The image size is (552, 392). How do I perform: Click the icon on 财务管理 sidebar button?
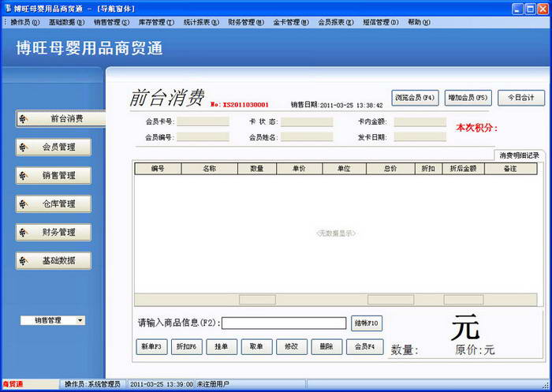(23, 233)
